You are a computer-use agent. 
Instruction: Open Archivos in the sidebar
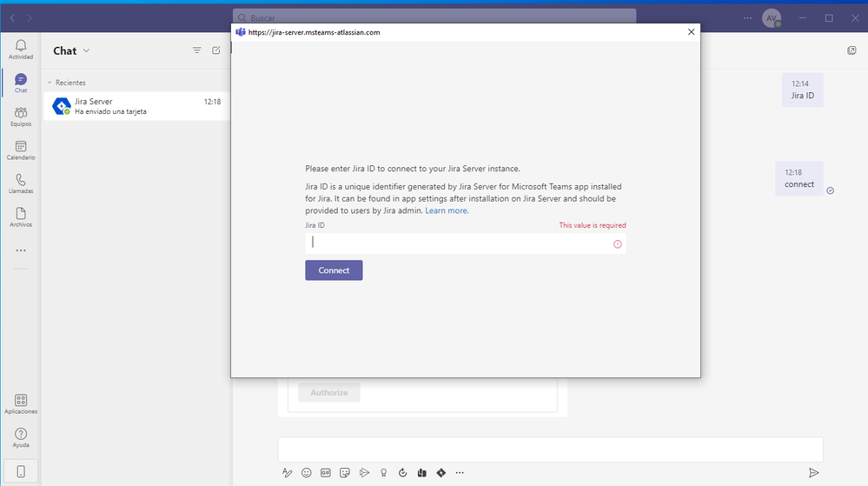(21, 217)
